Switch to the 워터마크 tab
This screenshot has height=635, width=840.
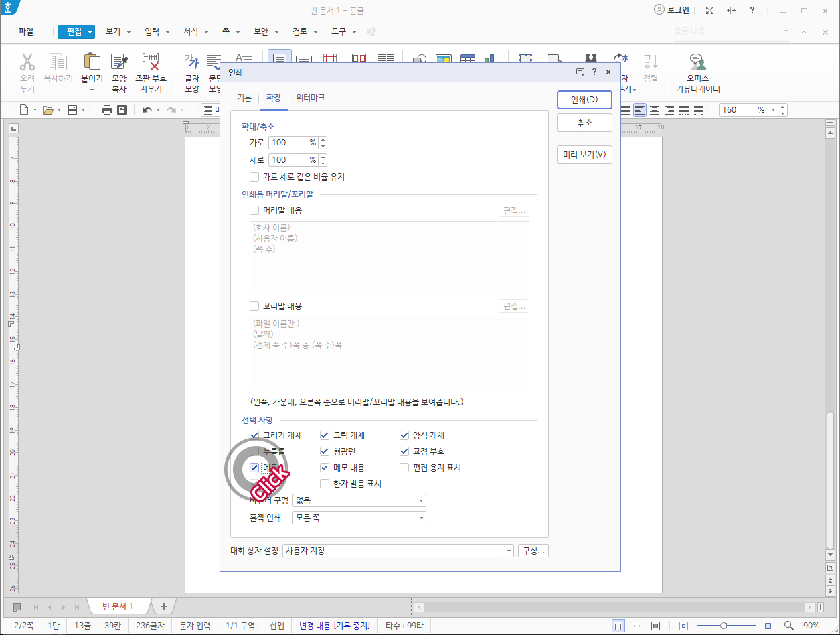coord(311,96)
